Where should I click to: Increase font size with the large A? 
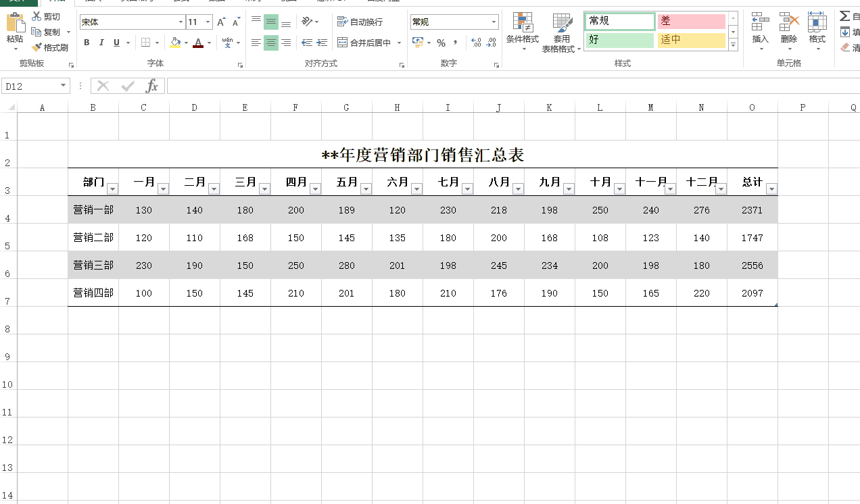pos(221,22)
